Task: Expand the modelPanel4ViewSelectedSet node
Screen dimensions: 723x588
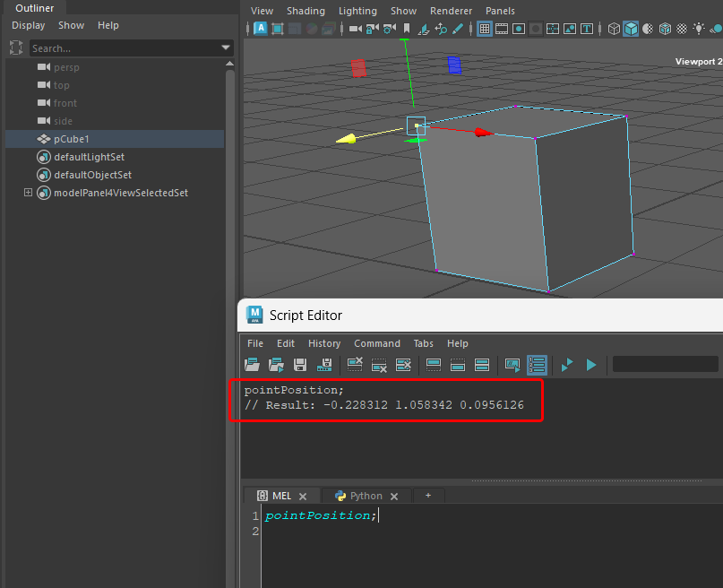Action: point(28,193)
